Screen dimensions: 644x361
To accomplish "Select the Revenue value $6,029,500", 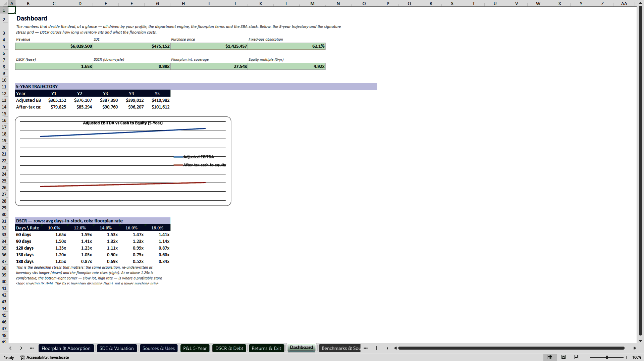I will point(54,46).
